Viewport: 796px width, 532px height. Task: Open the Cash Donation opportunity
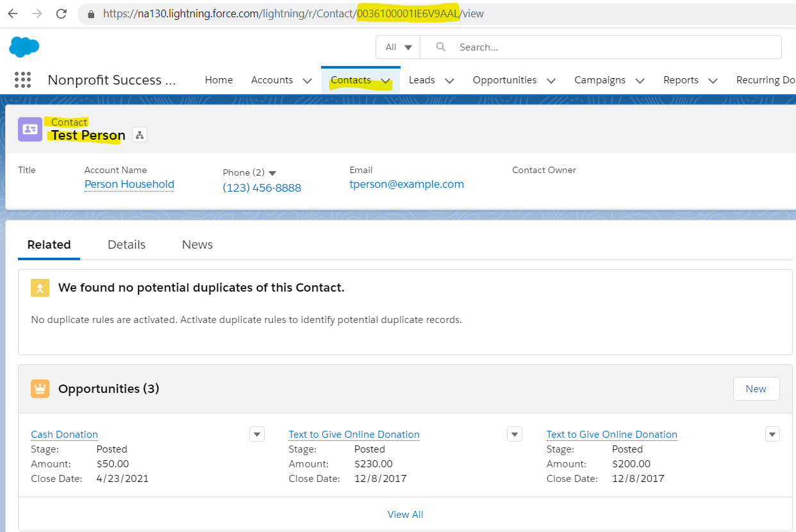coord(65,435)
